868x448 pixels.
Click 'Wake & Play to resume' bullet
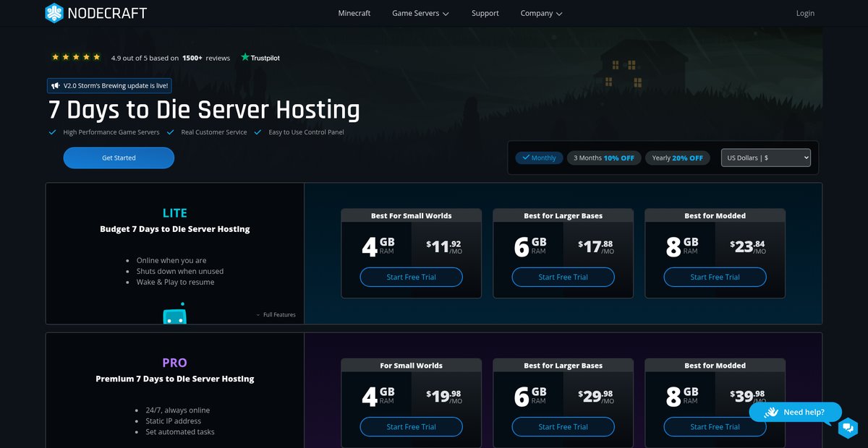click(x=176, y=282)
